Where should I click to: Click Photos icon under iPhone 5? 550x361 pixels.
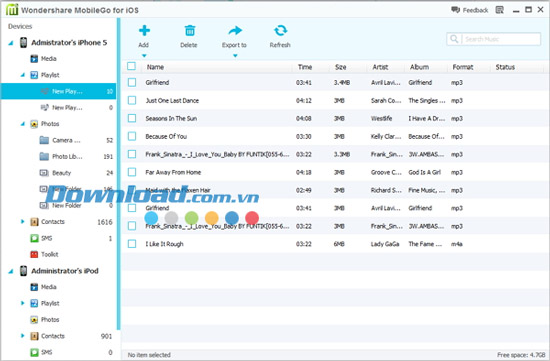click(x=34, y=124)
